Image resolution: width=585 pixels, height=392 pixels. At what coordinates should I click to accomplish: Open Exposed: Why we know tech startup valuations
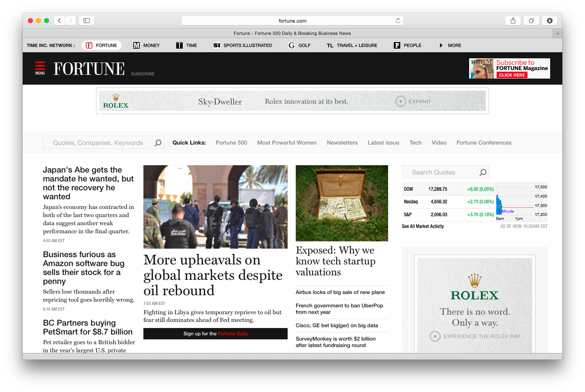click(x=335, y=261)
